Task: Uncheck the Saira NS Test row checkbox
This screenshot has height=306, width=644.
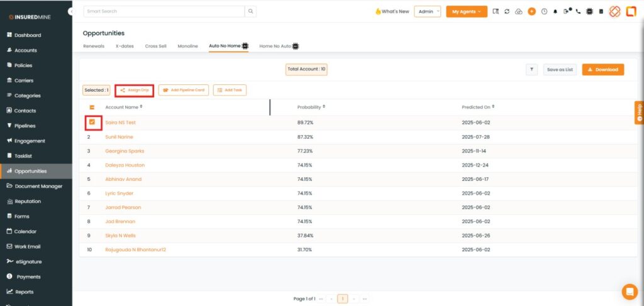Action: point(92,122)
